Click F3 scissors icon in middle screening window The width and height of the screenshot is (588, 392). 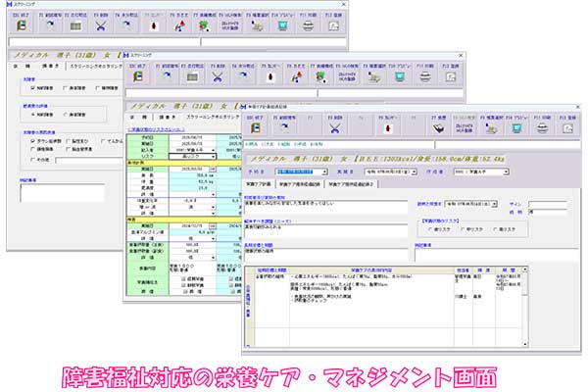[218, 76]
